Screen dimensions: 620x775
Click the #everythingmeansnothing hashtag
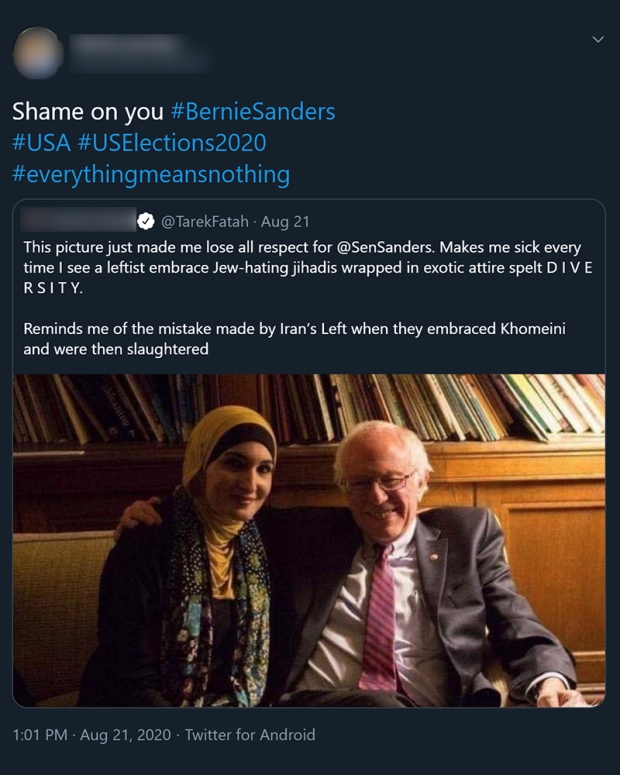pyautogui.click(x=151, y=175)
